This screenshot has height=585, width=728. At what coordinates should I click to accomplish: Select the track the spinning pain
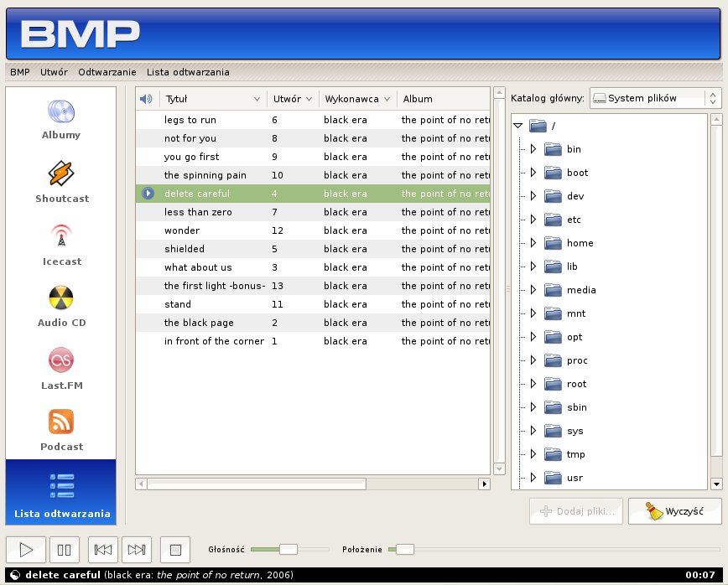click(x=313, y=175)
